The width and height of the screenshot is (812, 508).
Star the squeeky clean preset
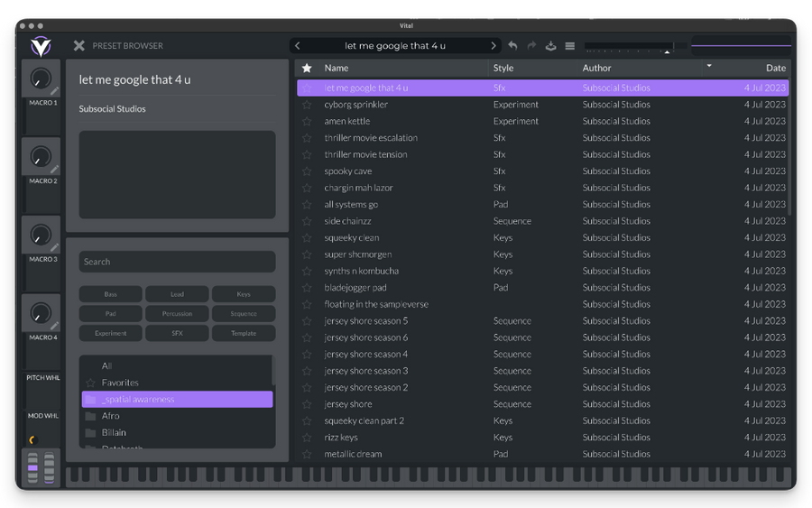pyautogui.click(x=307, y=237)
